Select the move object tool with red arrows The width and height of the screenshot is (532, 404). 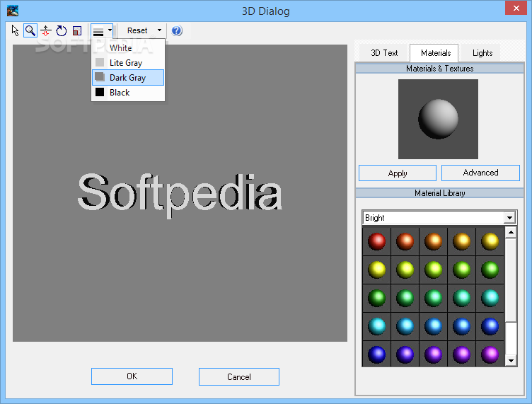coord(46,30)
